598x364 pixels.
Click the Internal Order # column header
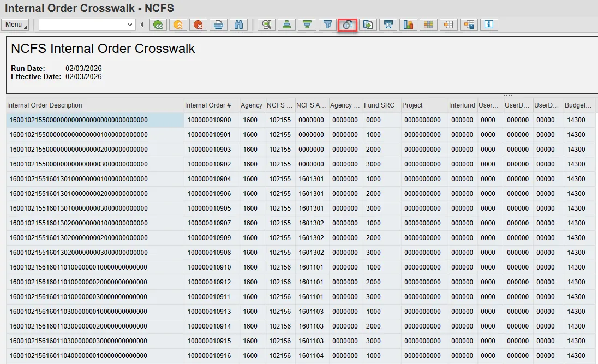tap(208, 105)
